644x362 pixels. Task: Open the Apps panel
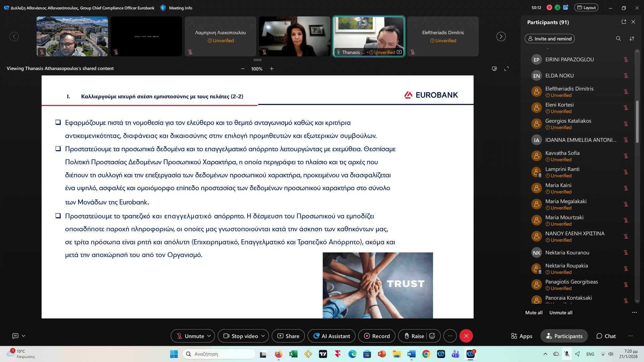pos(522,336)
